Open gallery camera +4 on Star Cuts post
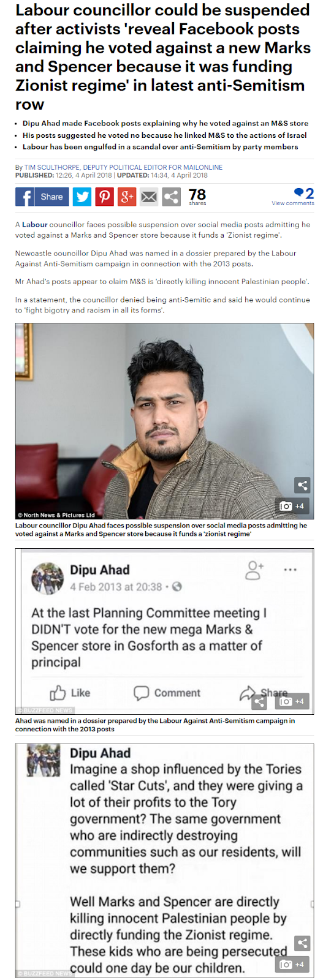323x980 pixels. [x=292, y=963]
